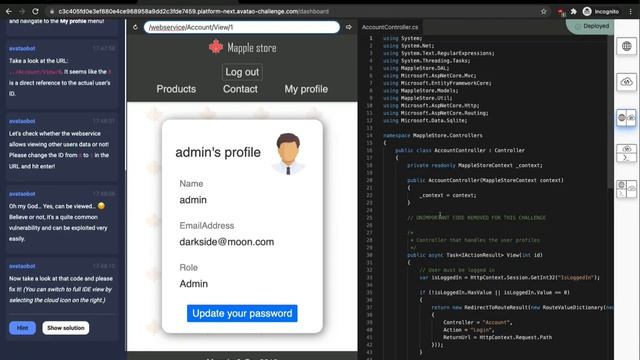Go back with browser back arrow
Image resolution: width=640 pixels, height=360 pixels.
9,11
